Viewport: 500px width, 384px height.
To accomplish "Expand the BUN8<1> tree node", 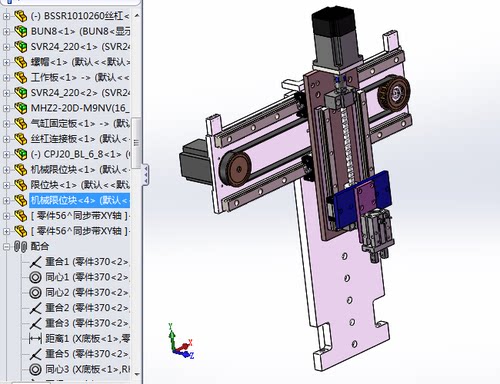I will 6,31.
